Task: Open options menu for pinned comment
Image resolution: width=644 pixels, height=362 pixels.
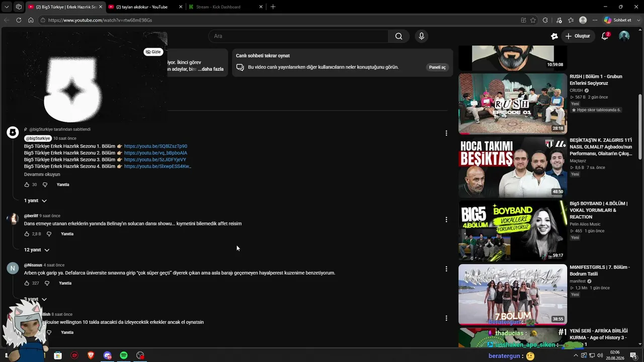Action: click(x=446, y=133)
